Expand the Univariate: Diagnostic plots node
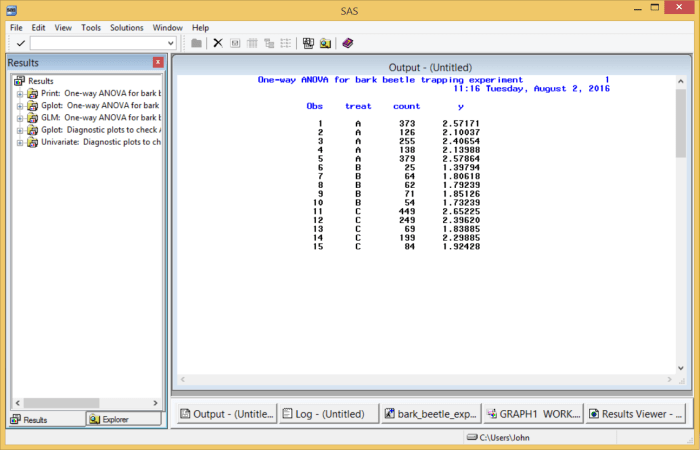 pos(20,143)
